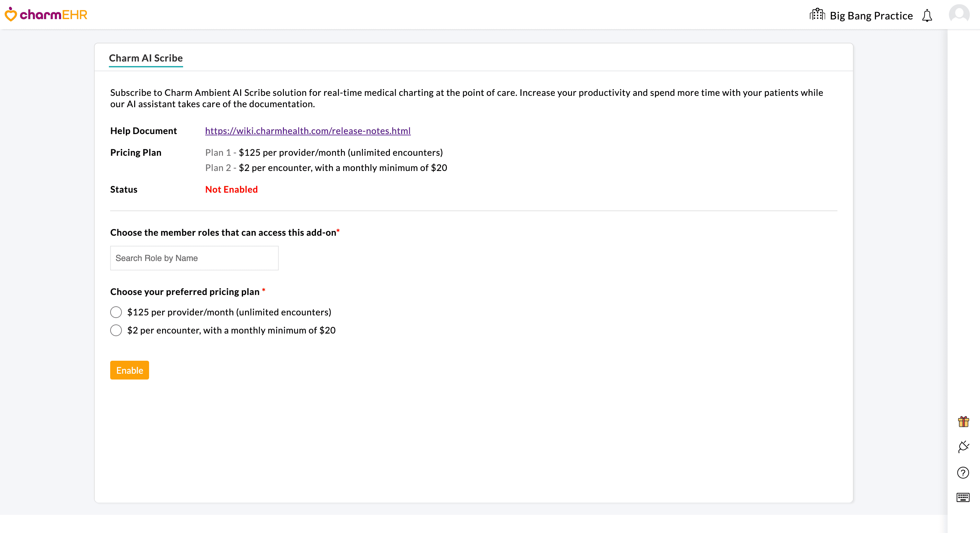Open the question mark help icon
This screenshot has height=533, width=980.
tap(963, 473)
